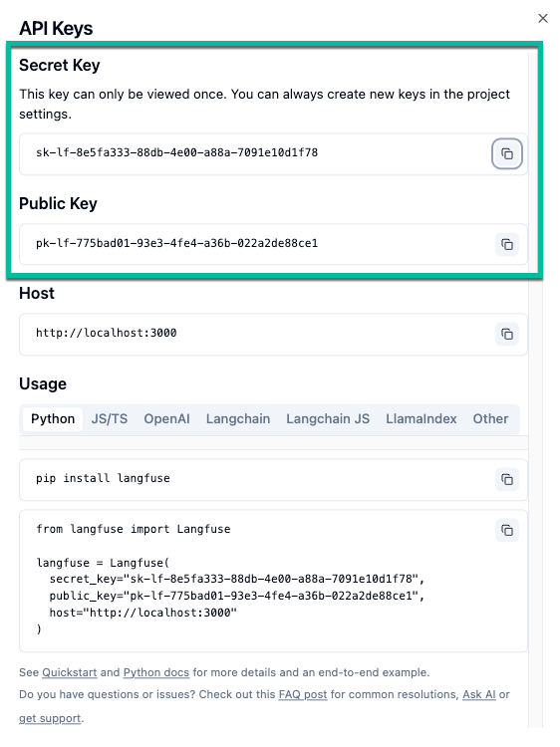Screen dimensions: 560x747
Task: Open the Quickstart link
Action: pyautogui.click(x=70, y=672)
